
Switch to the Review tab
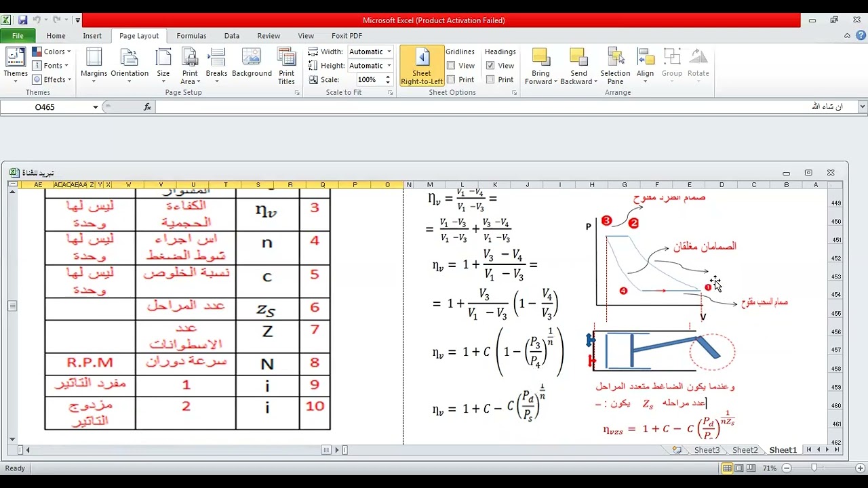click(269, 36)
